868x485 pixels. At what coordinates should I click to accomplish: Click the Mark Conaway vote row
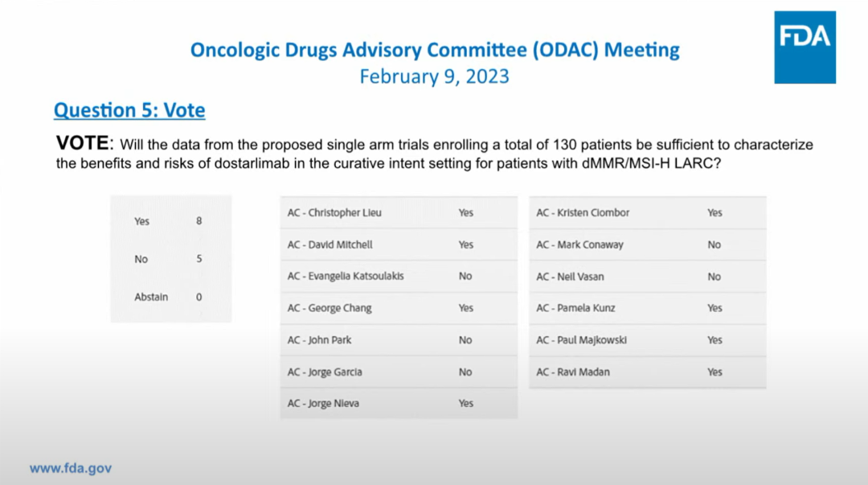point(647,245)
